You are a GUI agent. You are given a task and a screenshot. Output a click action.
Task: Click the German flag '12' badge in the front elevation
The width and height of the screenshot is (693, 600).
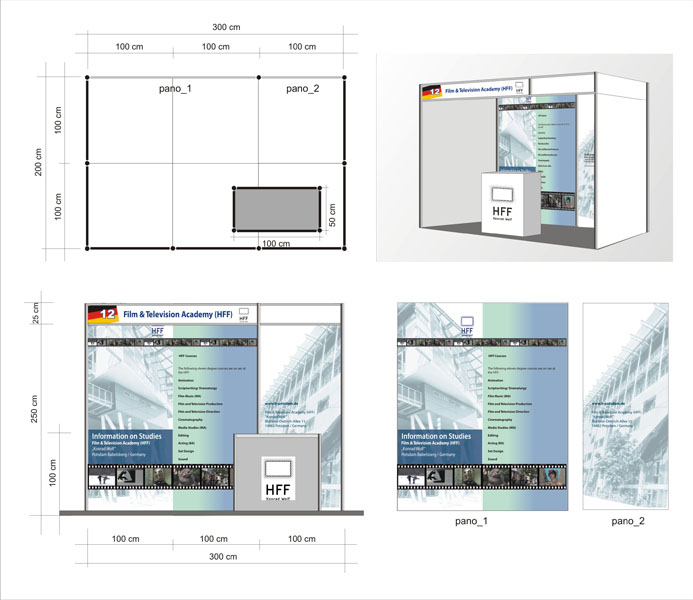[103, 314]
